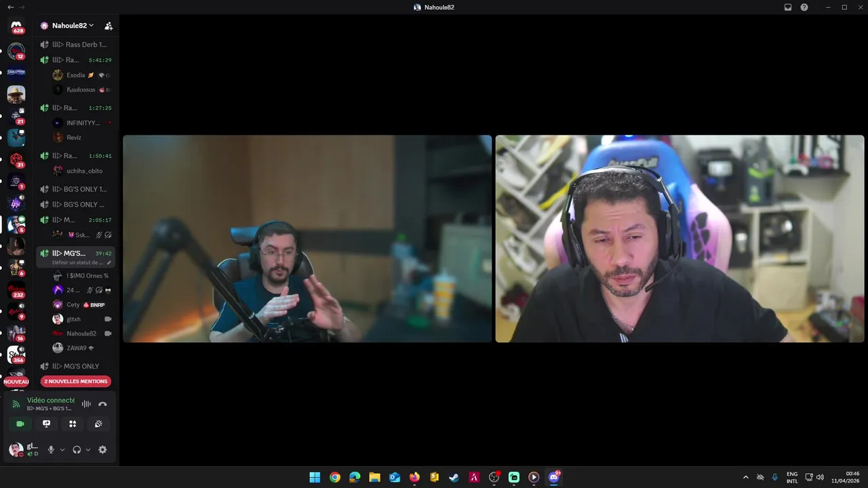The height and width of the screenshot is (488, 868).
Task: Open the Windows Start menu
Action: tap(315, 477)
